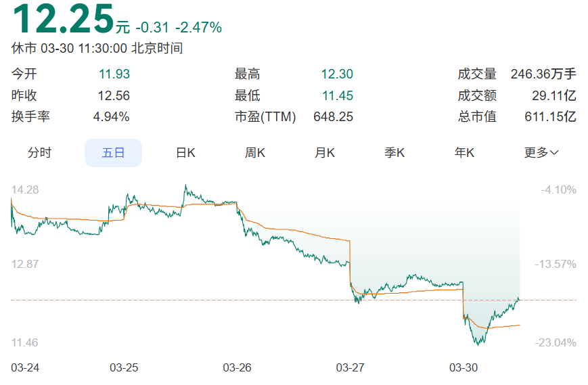Click the 成交量 value 246.36万手
The image size is (588, 385).
(x=543, y=74)
